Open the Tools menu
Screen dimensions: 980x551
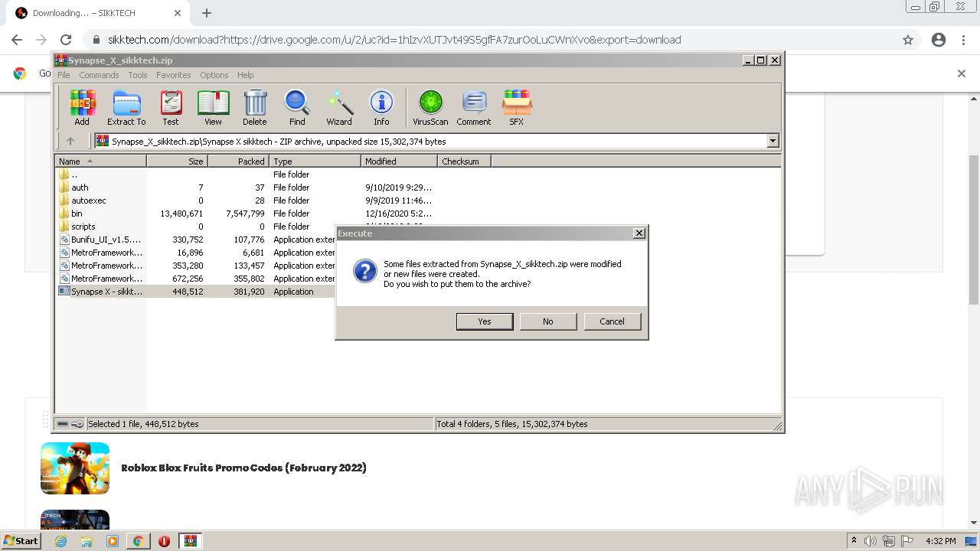[x=138, y=75]
